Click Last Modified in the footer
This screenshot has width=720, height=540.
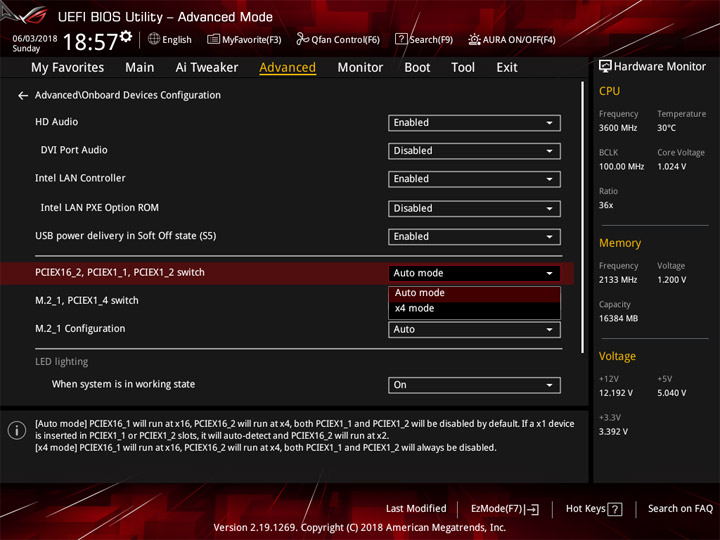[x=416, y=508]
